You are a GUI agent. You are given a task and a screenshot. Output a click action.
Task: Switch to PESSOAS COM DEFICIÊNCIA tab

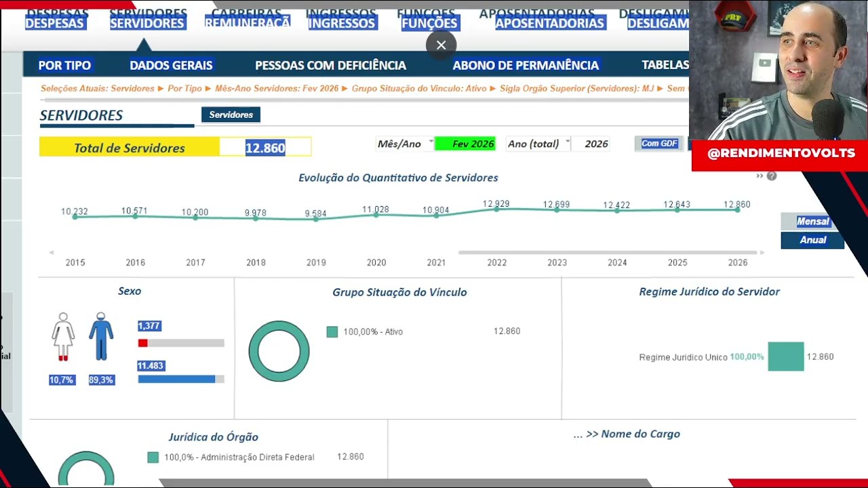point(330,65)
